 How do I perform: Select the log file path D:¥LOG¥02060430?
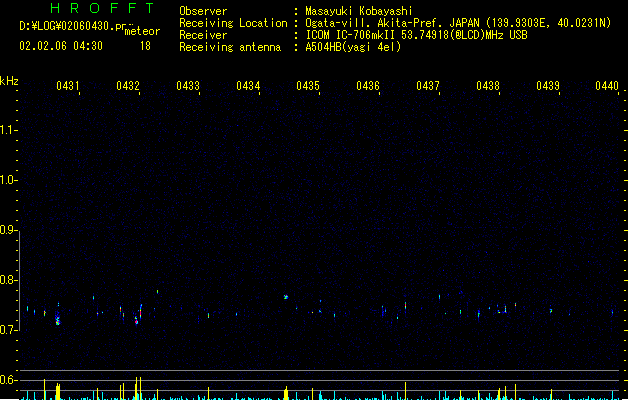[76, 26]
